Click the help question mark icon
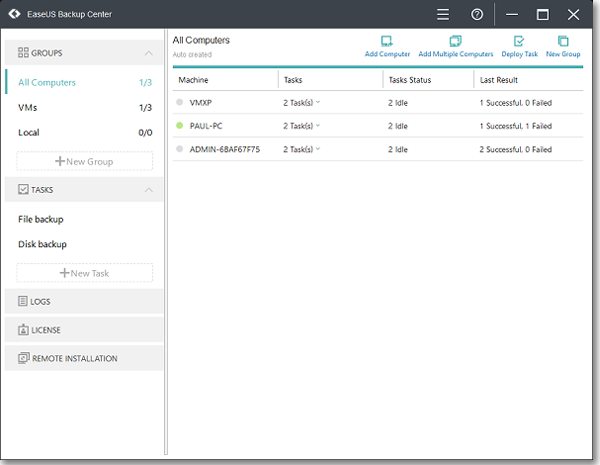 tap(477, 15)
